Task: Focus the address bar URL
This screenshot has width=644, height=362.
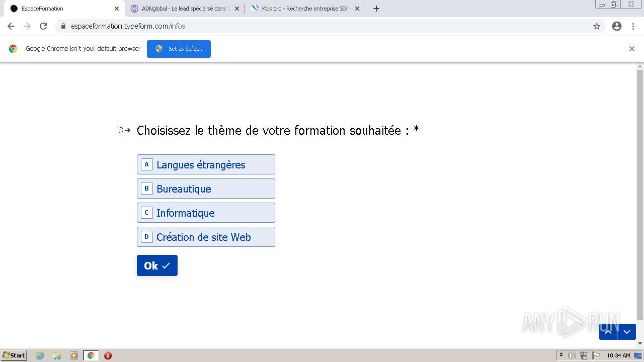Action: tap(128, 26)
